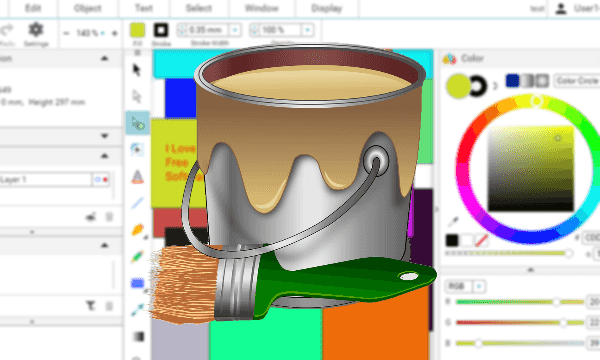The image size is (600, 360).
Task: Choose the no-color slashed swatch
Action: click(481, 240)
